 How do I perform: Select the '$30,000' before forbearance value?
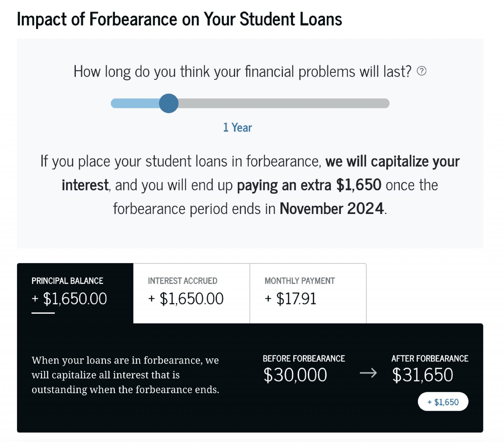pyautogui.click(x=295, y=374)
